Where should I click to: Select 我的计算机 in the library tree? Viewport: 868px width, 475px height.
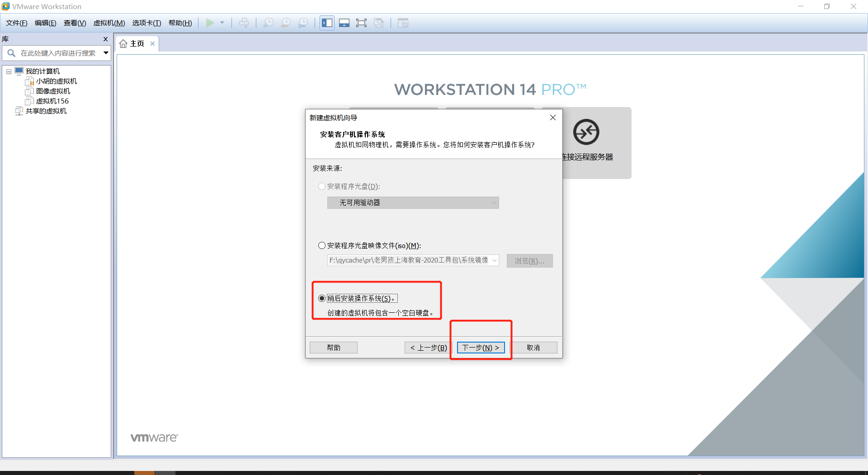coord(43,71)
